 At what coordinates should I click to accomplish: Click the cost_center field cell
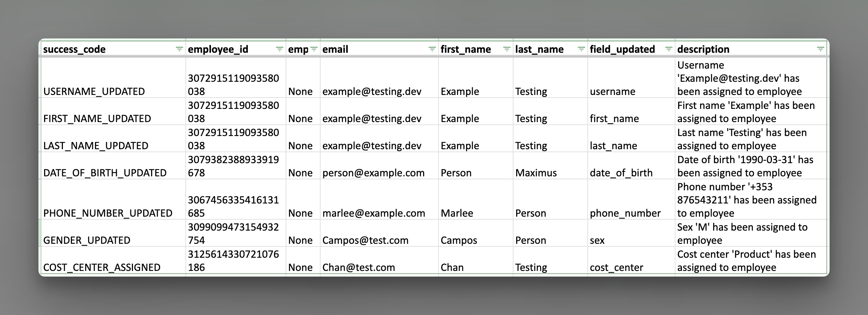pos(631,260)
